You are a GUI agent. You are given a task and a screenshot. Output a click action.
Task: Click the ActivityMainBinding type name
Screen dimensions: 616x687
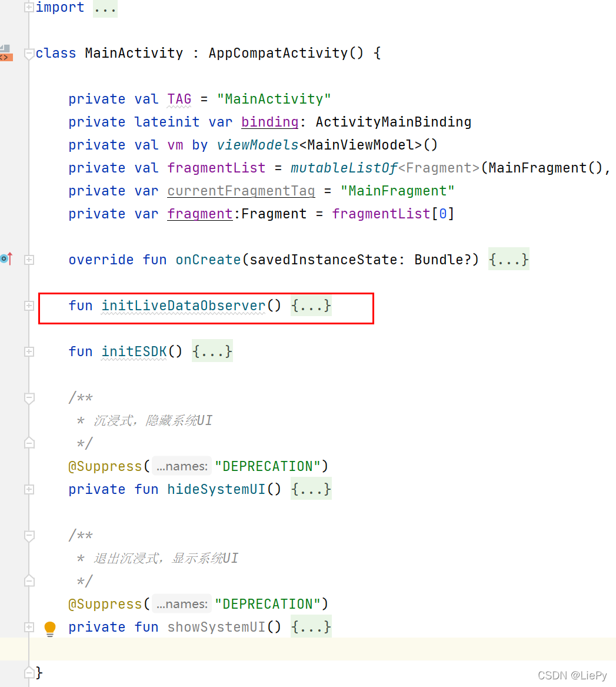[x=393, y=122]
